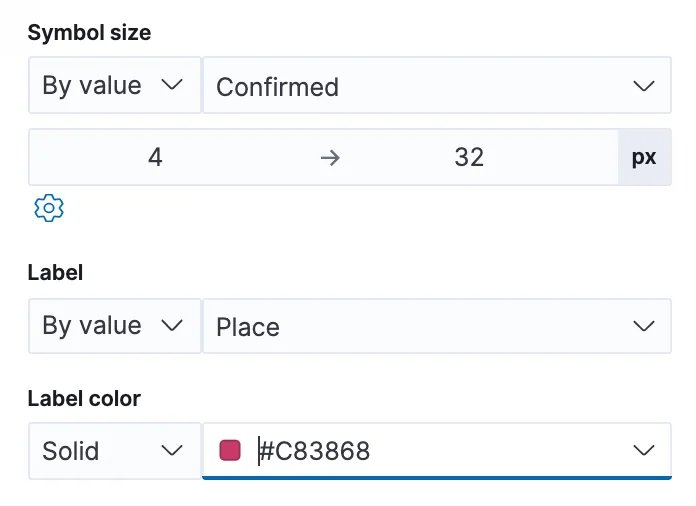Click chevron on Confirmed field dropdown
The image size is (696, 506).
[644, 86]
